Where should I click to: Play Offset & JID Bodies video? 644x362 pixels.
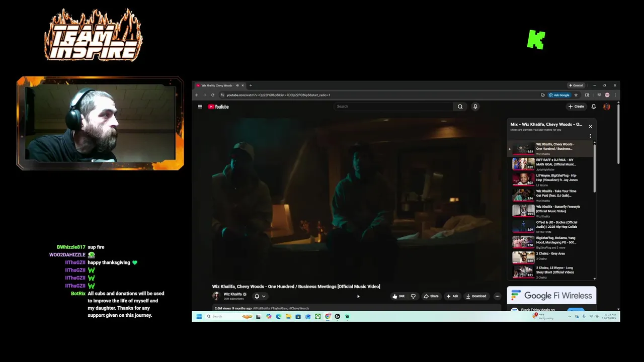551,226
